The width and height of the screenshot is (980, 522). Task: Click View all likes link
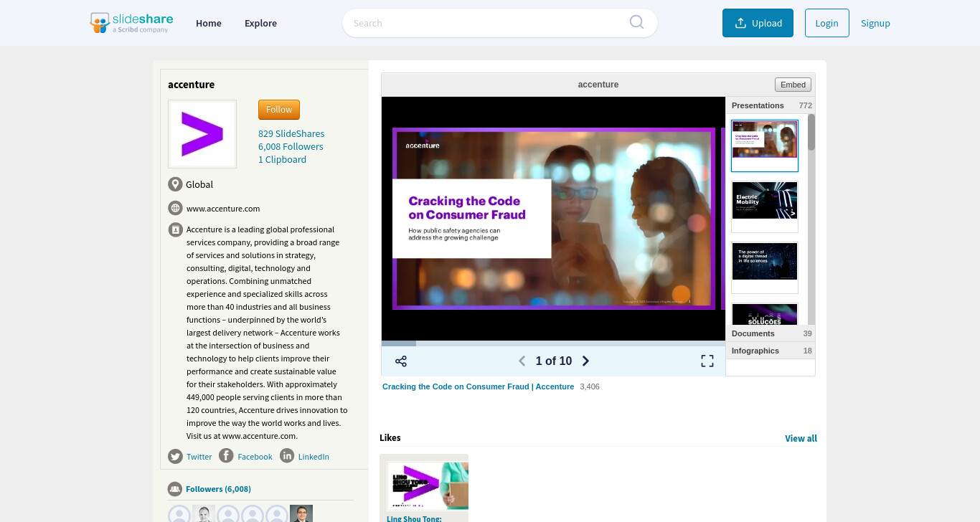point(801,438)
